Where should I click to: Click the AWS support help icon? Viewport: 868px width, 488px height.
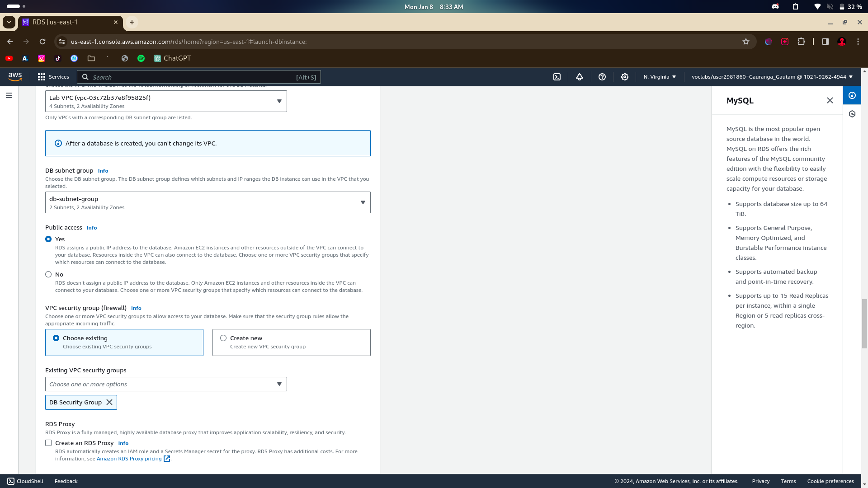tap(602, 77)
